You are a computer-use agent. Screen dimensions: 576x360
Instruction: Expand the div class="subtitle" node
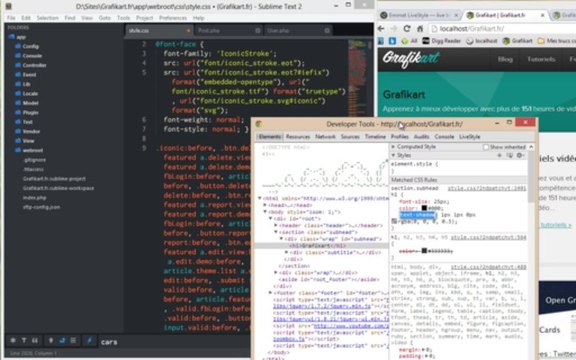[286, 252]
